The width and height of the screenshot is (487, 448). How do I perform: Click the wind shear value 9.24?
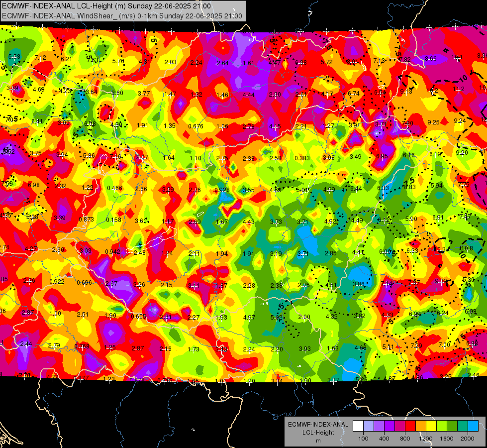click(460, 121)
